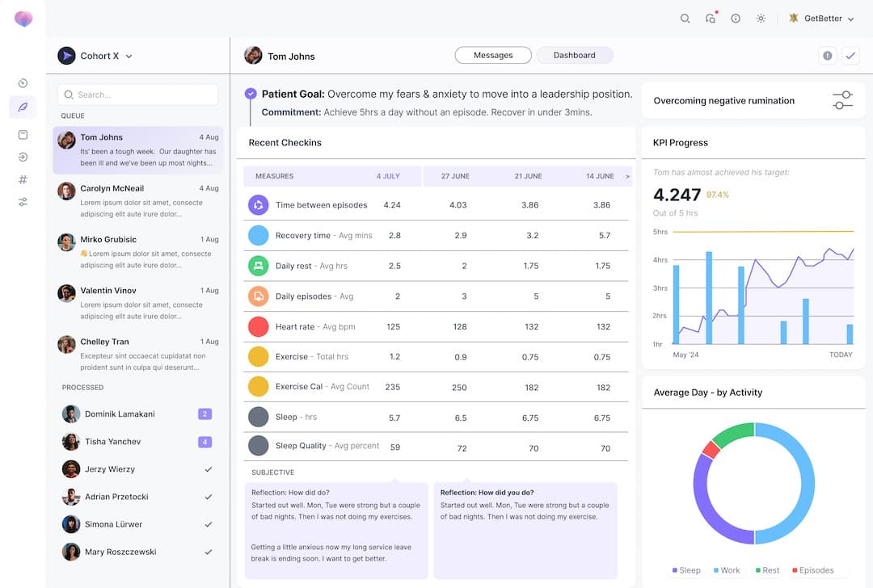Image resolution: width=873 pixels, height=588 pixels.
Task: Click the Time between episodes purple icon
Action: 258,205
